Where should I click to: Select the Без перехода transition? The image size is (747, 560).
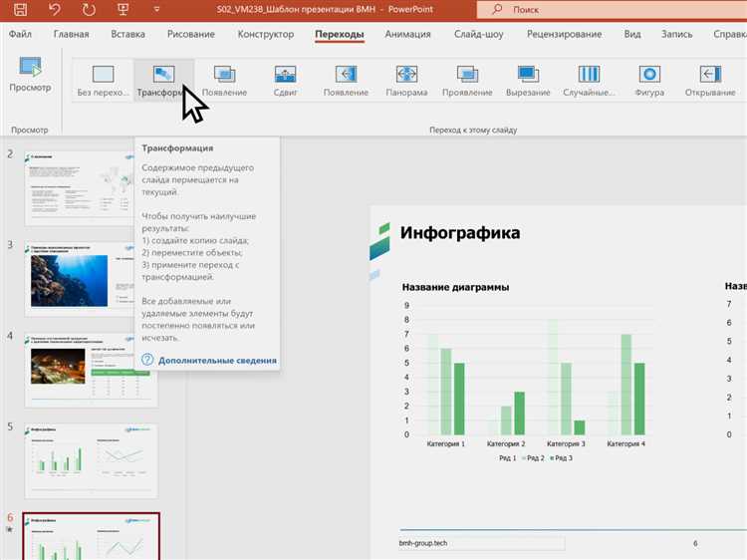coord(103,78)
